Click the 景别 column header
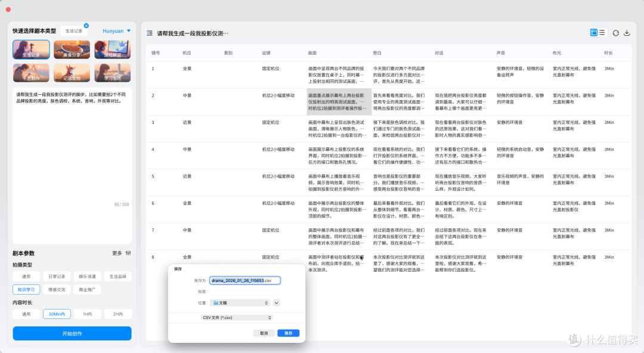This screenshot has height=353, width=644. click(x=228, y=53)
